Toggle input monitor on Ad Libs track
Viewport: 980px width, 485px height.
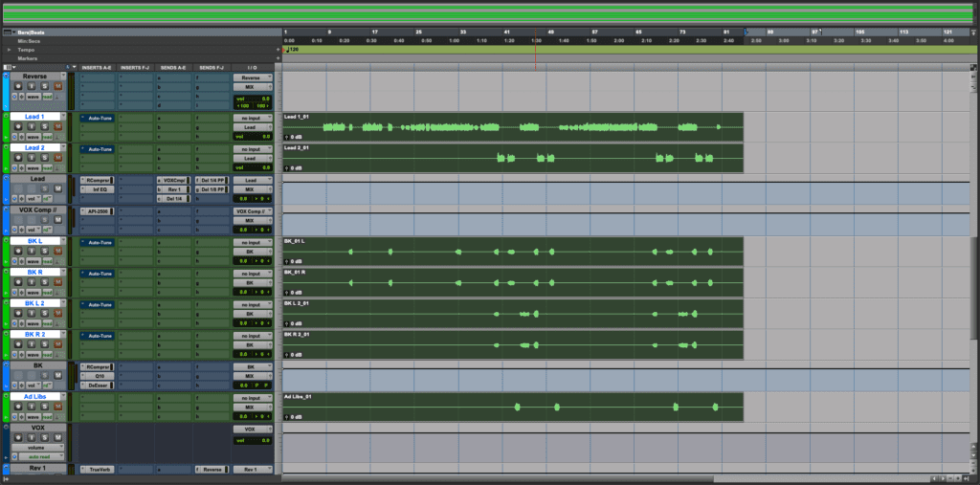(32, 407)
